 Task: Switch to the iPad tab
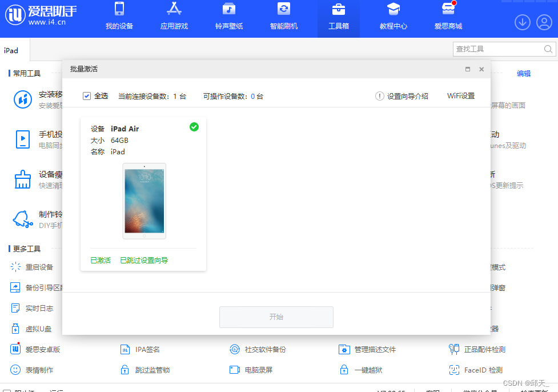11,50
